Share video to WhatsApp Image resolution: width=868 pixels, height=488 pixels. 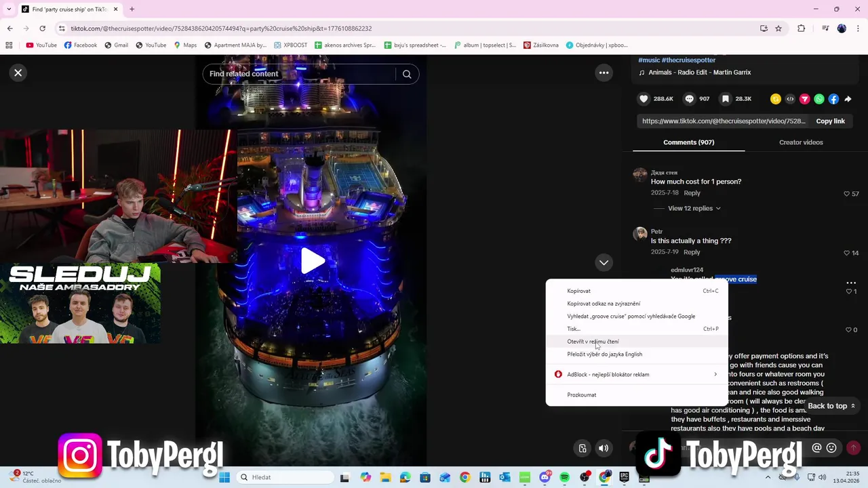[x=819, y=99]
